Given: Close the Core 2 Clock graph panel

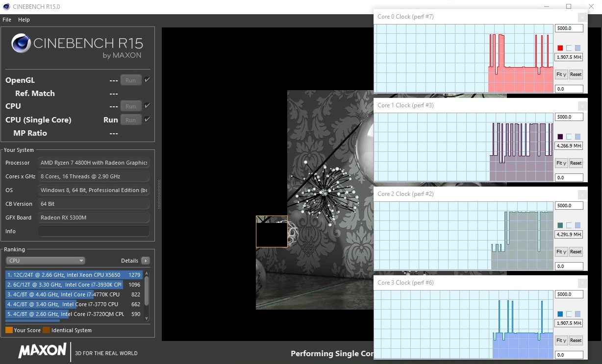Looking at the screenshot, I should [x=582, y=194].
